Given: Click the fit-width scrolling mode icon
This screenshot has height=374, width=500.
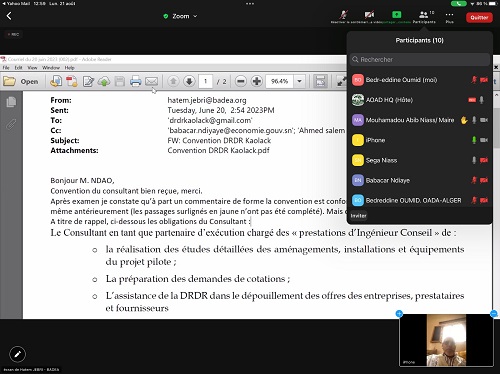Looking at the screenshot, I should tap(320, 81).
